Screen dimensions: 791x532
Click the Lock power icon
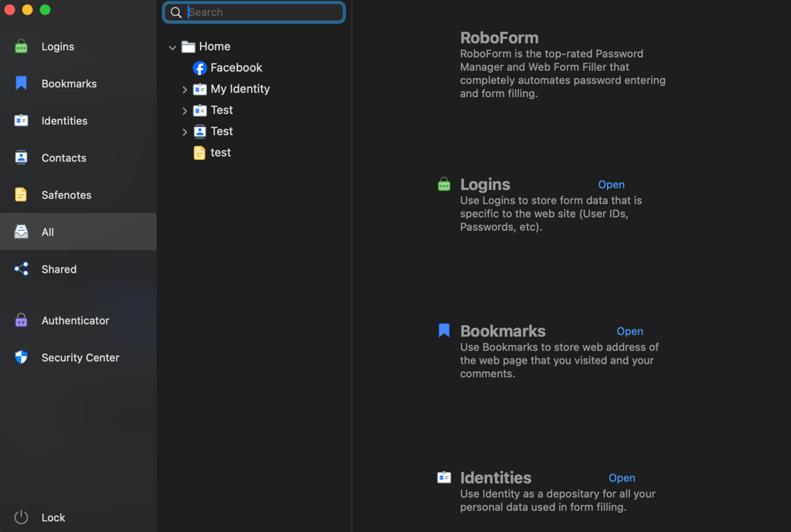click(21, 517)
